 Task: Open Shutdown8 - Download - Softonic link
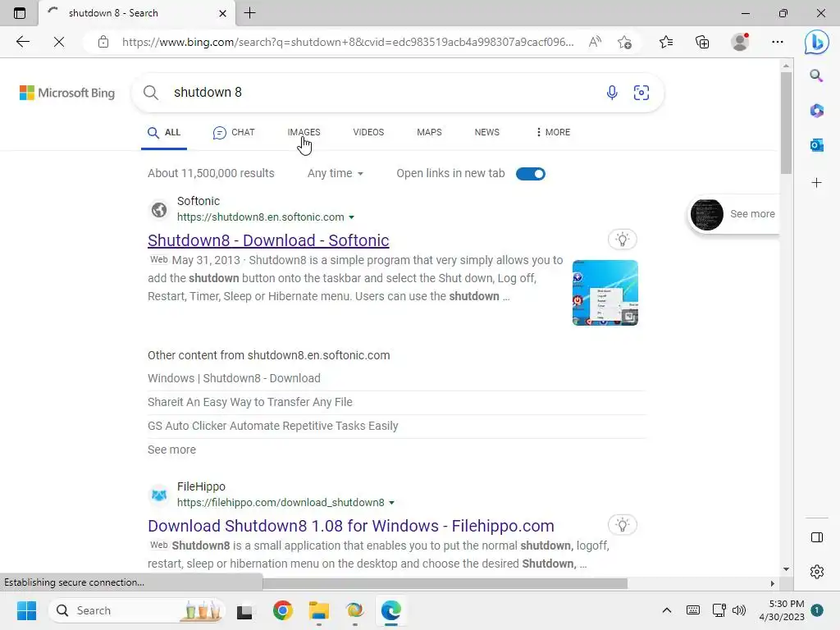coord(268,240)
